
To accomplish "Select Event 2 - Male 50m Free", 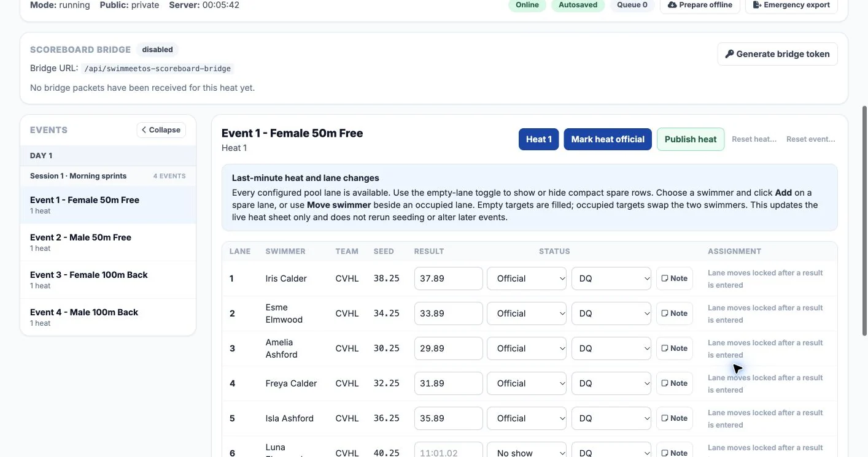I will tap(108, 242).
